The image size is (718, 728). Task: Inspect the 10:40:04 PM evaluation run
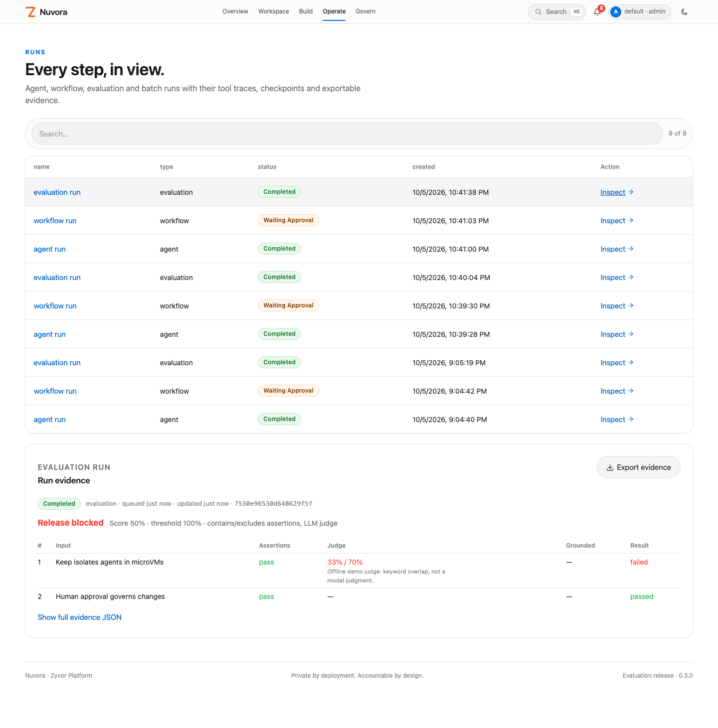click(617, 278)
